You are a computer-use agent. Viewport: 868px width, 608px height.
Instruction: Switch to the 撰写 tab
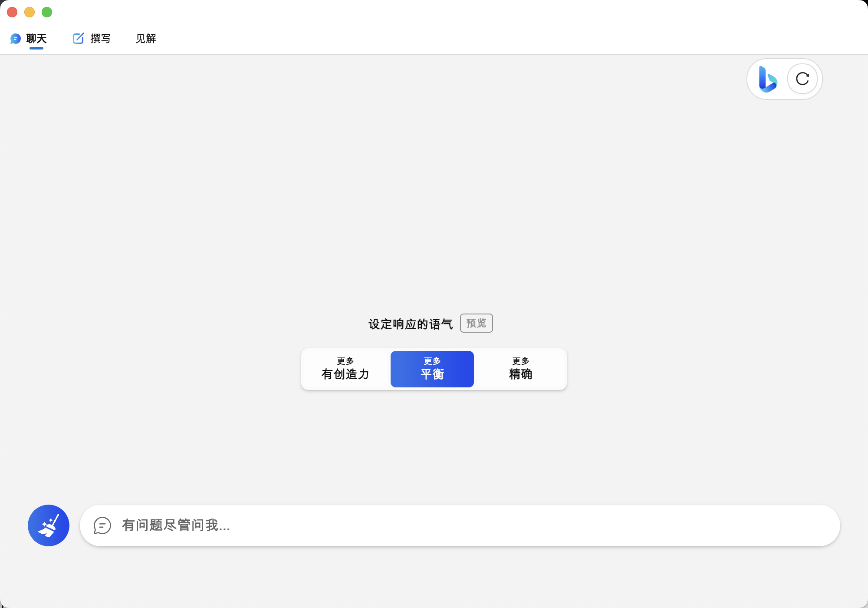99,39
